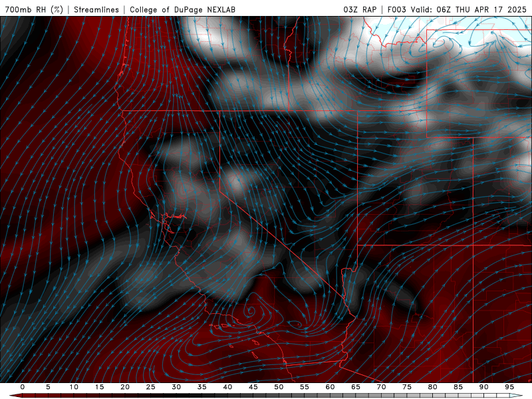Click the pale blue arrow tip at colorbar's high end

[516, 396]
